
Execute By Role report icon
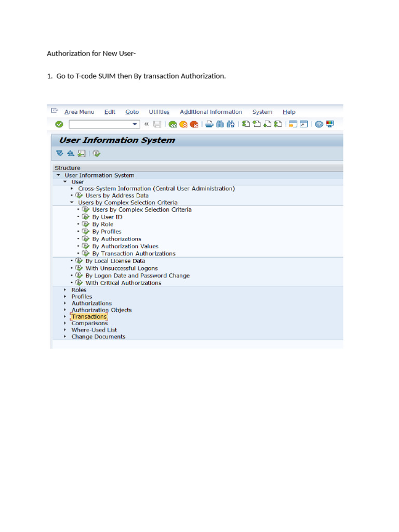click(x=86, y=224)
